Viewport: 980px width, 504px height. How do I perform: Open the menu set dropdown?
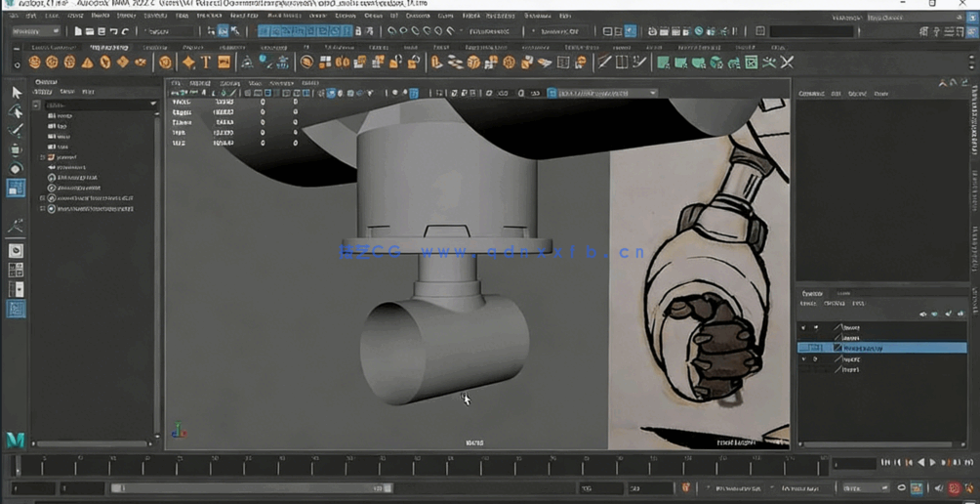[39, 31]
